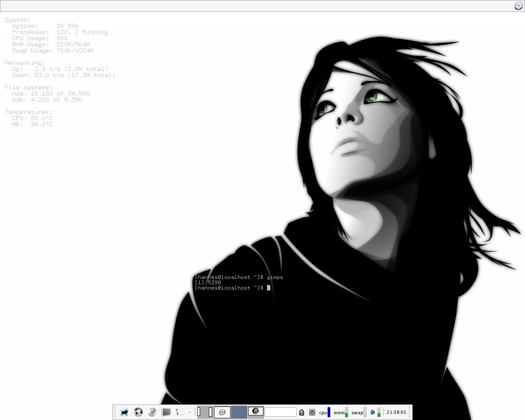Click the cpu load monitor bar
The image size is (525, 420).
tap(329, 412)
